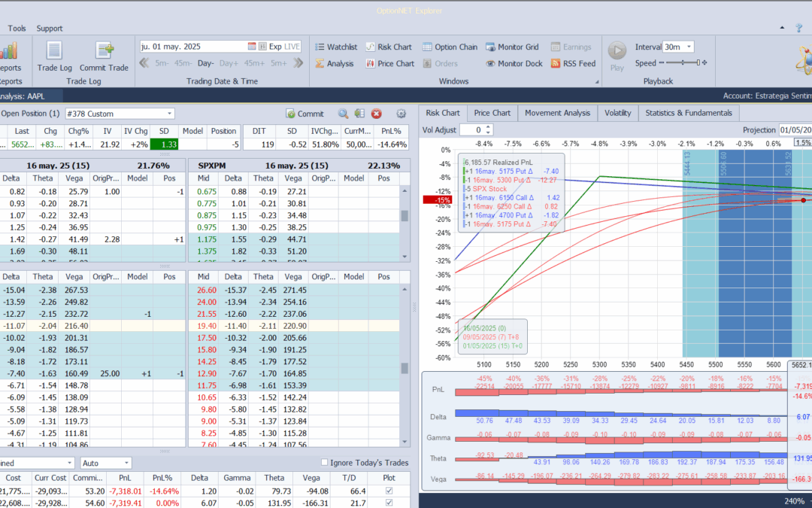Go to next day with Day+
Viewport: 812px width, 508px height.
pyautogui.click(x=229, y=63)
